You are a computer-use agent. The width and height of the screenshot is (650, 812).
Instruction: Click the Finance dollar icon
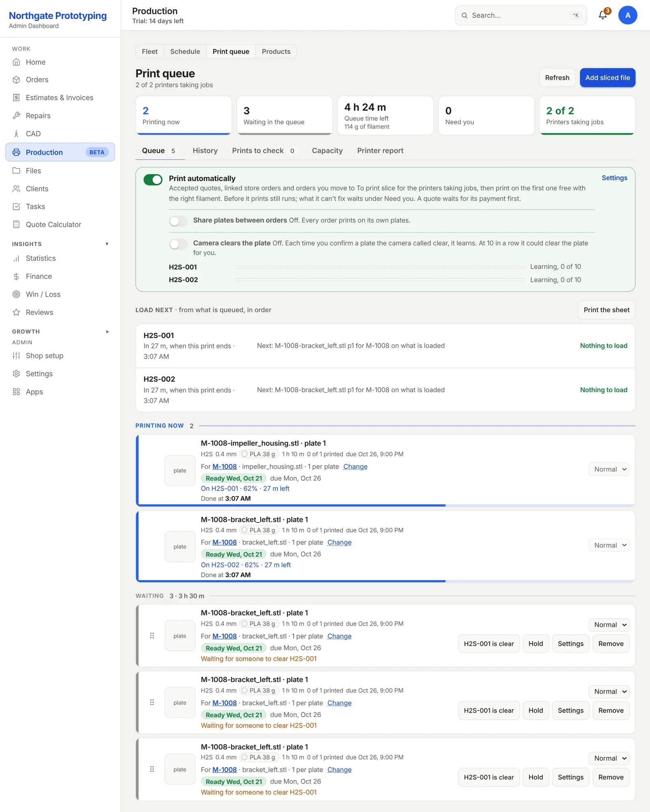16,276
